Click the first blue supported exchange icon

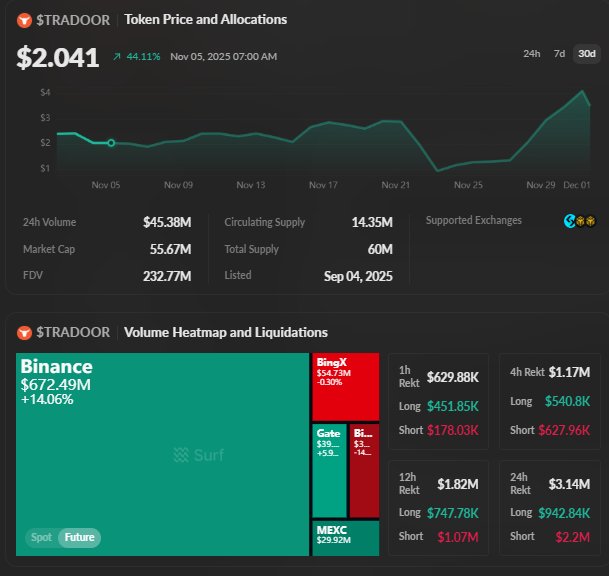[569, 221]
